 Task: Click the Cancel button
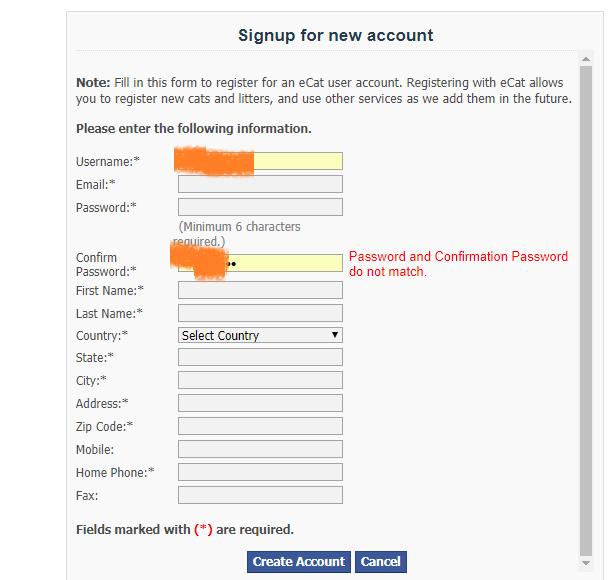380,562
